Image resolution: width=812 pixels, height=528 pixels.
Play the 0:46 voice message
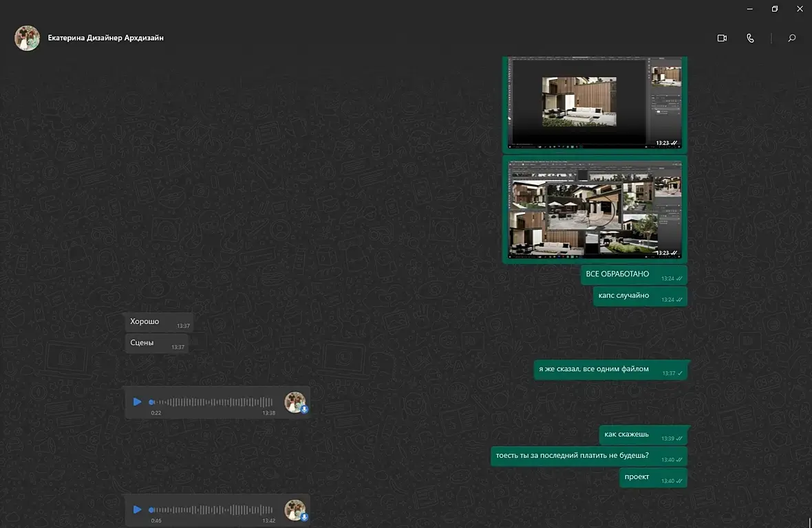(x=137, y=509)
